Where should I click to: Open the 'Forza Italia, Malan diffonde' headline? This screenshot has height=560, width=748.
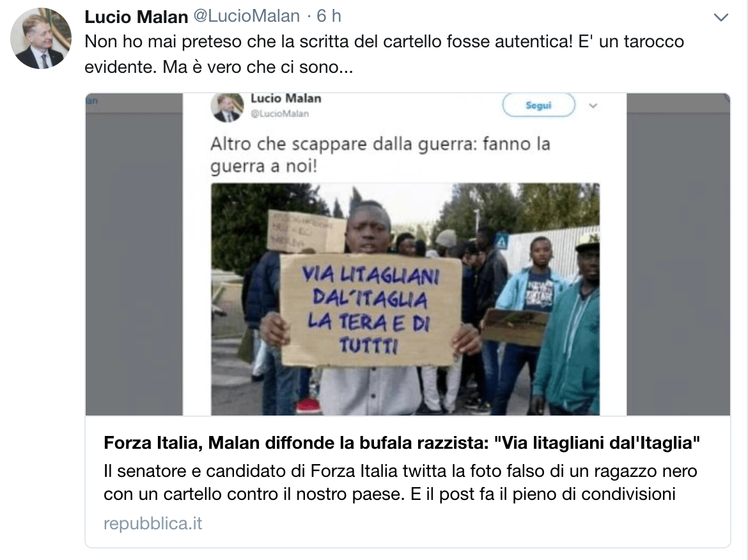pyautogui.click(x=401, y=442)
